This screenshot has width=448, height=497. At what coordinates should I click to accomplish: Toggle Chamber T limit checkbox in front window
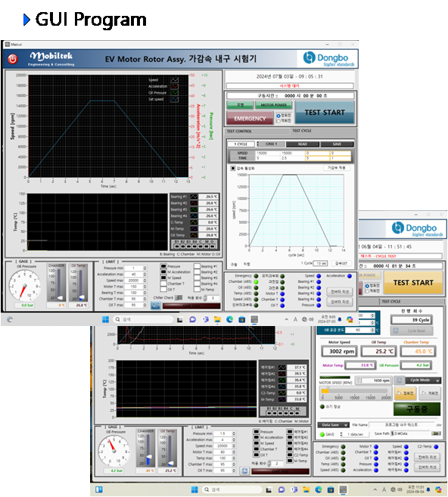(x=163, y=284)
